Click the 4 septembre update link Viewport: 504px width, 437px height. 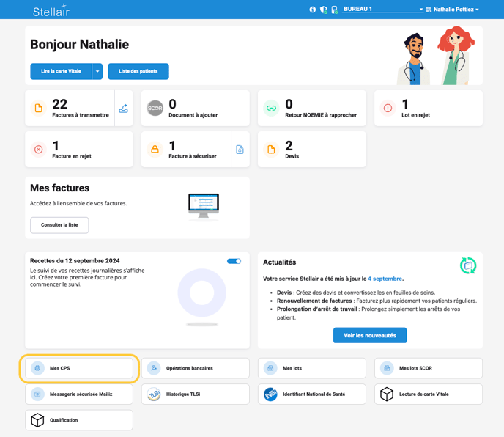coord(385,279)
